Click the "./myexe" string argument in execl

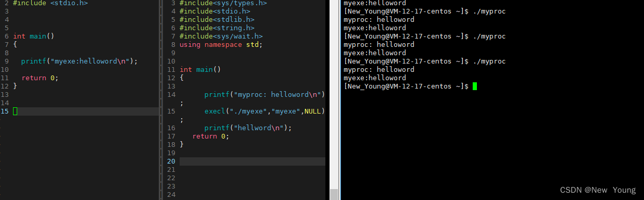tap(248, 111)
